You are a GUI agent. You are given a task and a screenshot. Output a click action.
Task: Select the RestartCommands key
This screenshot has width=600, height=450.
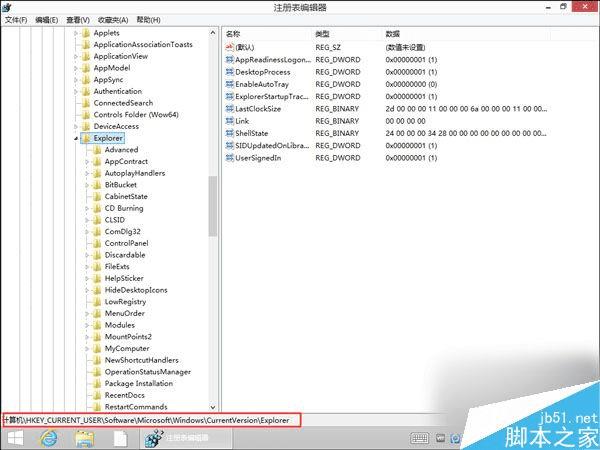(136, 407)
